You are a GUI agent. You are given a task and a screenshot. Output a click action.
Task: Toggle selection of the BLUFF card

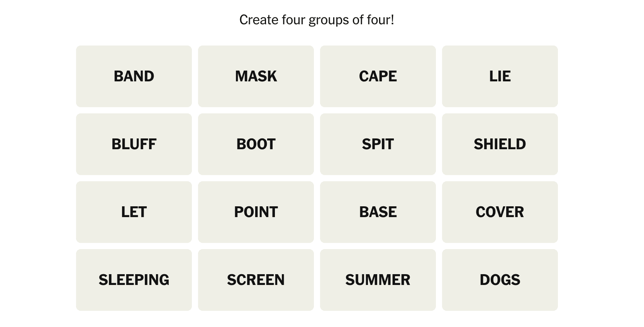[134, 144]
